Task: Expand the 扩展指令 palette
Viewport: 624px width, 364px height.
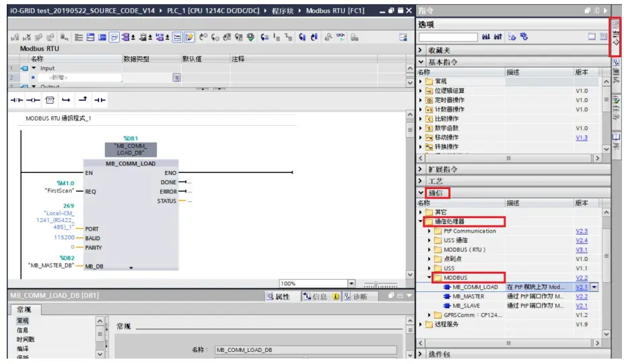Action: [x=421, y=169]
